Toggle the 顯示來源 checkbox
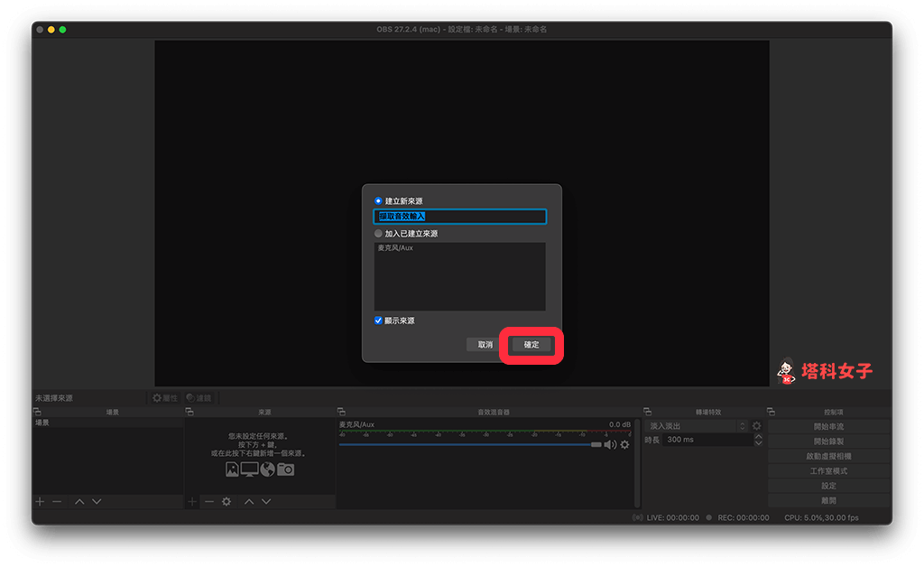The width and height of the screenshot is (924, 567). pyautogui.click(x=379, y=321)
